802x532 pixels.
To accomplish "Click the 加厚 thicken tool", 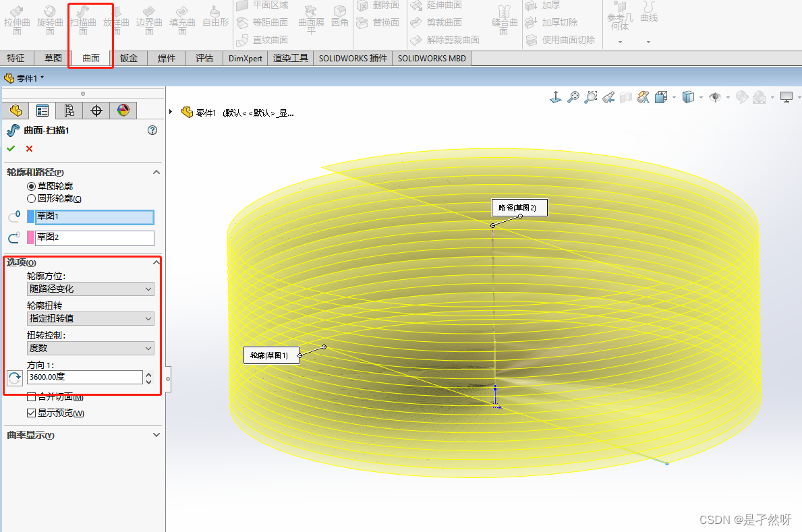I will [543, 5].
